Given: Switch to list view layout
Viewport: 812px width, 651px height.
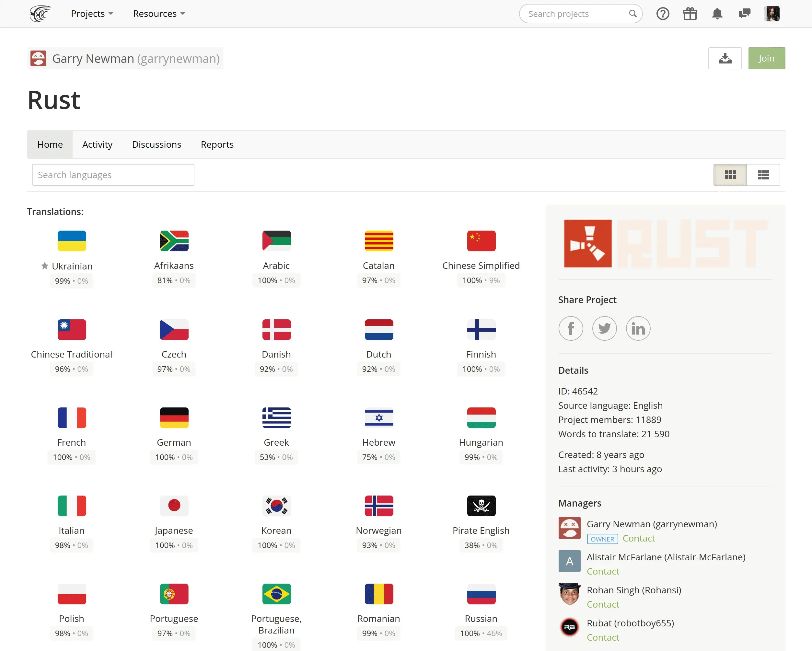Looking at the screenshot, I should (x=763, y=175).
